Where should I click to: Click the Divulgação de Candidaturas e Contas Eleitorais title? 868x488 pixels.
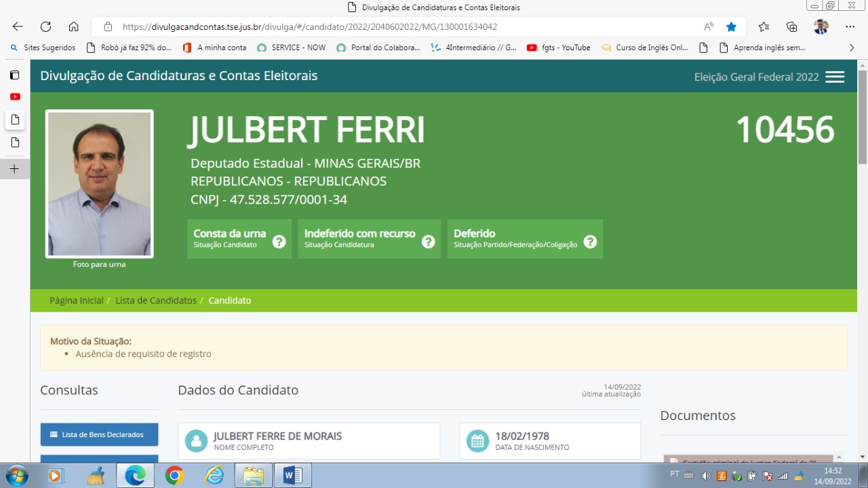pos(179,76)
